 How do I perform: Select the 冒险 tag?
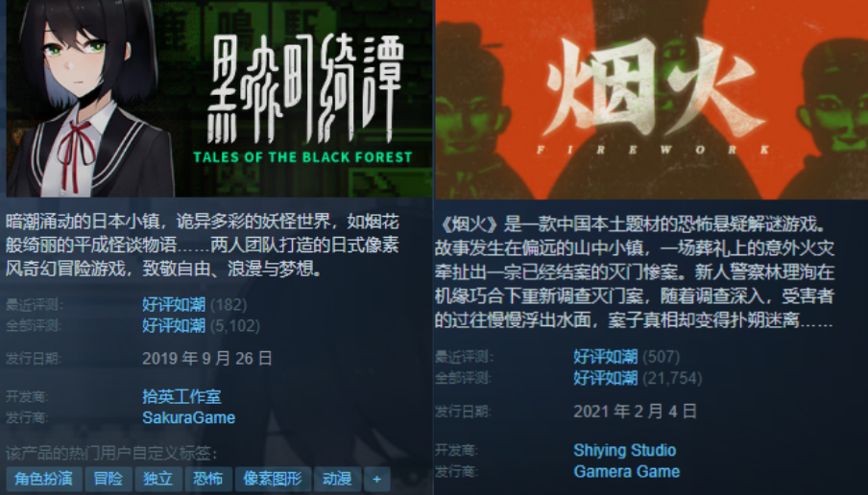108,479
